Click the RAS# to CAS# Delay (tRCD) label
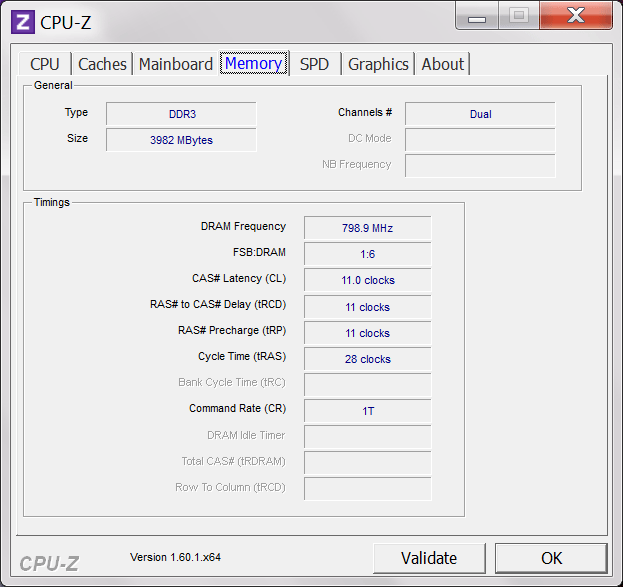 pos(218,304)
